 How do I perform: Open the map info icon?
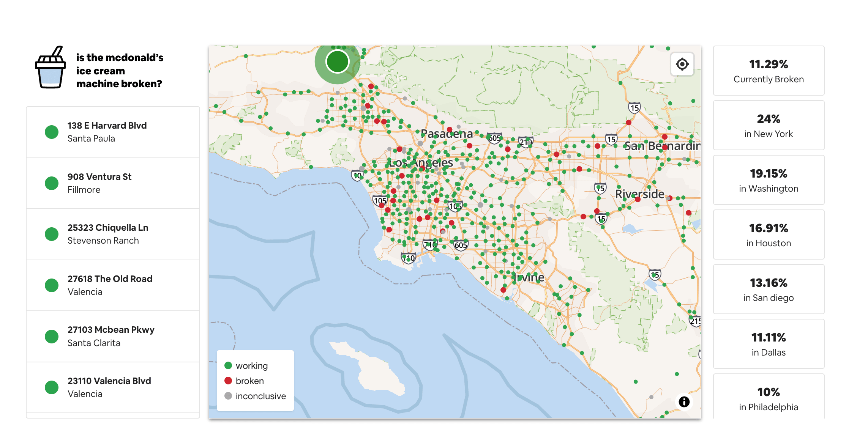[684, 402]
